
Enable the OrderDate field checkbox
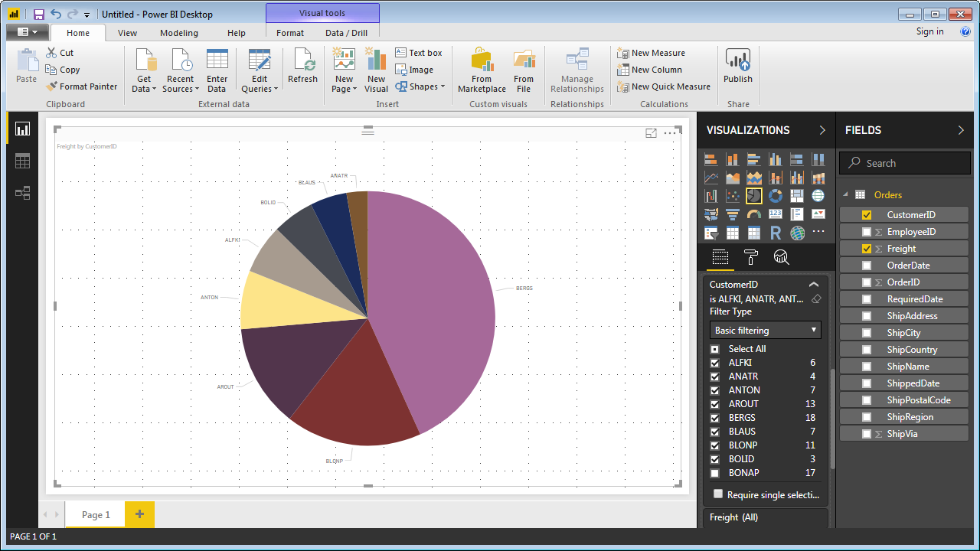click(x=867, y=266)
